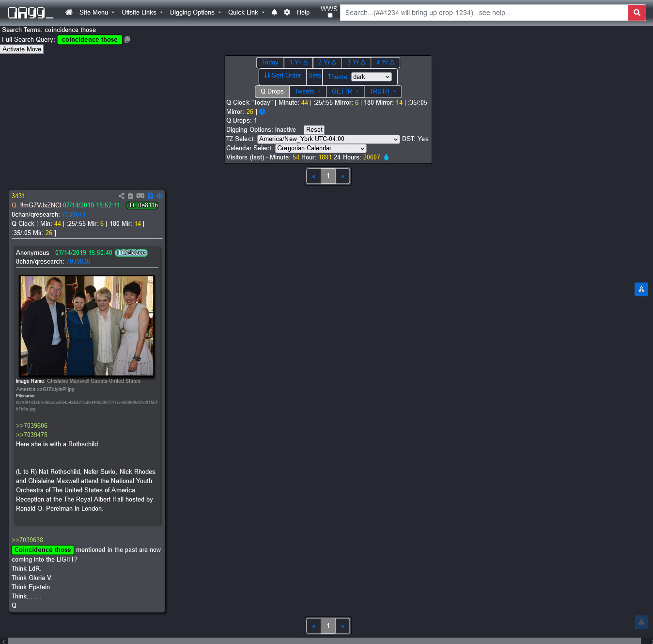Click the Reset button

coord(314,130)
